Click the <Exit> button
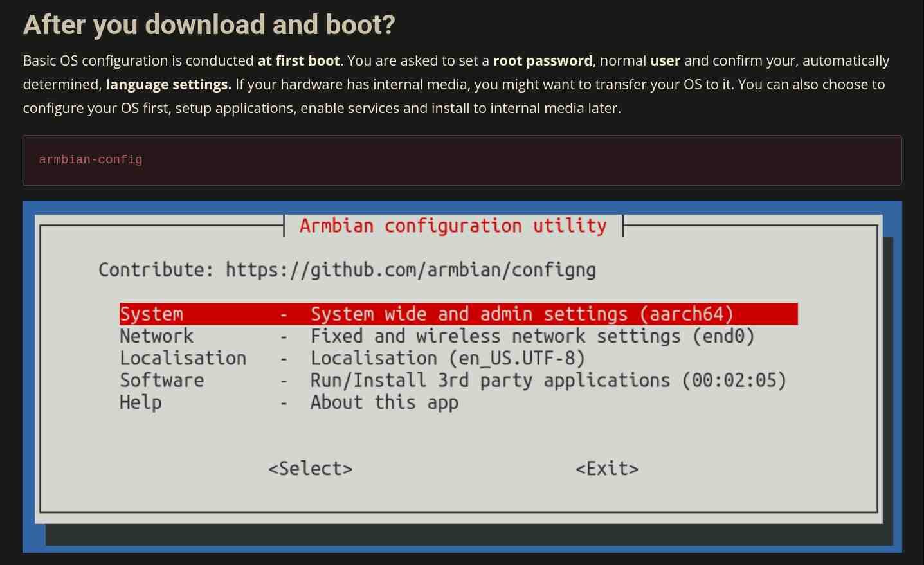The image size is (924, 565). click(x=607, y=469)
